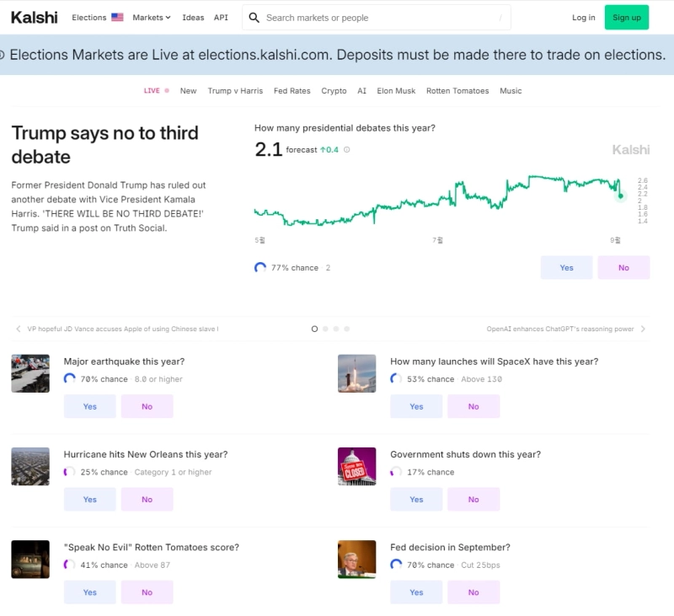Click the Kalshi logo
This screenshot has width=674, height=616.
35,17
